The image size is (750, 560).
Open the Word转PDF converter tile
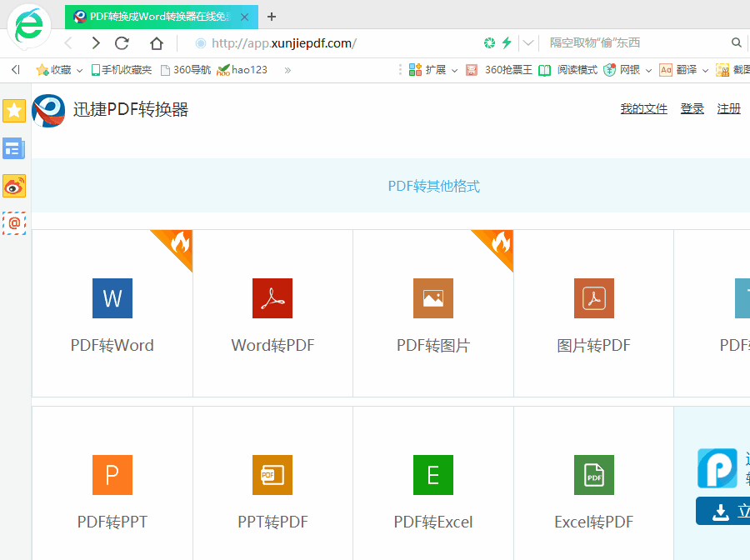(x=272, y=313)
